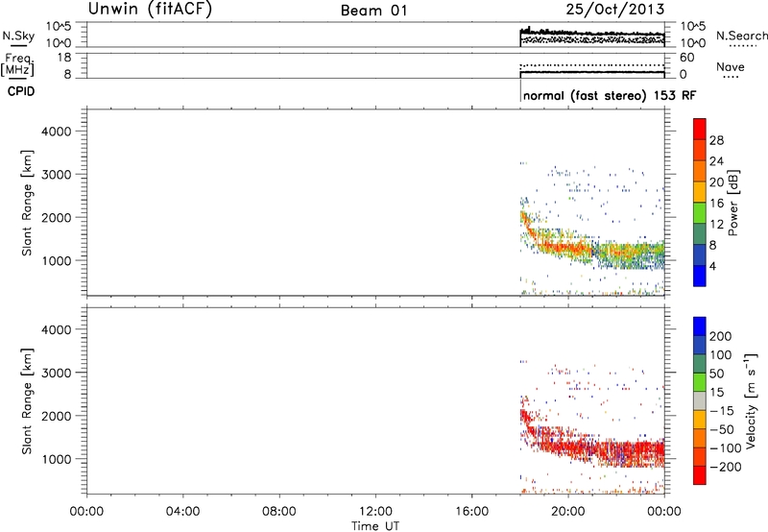Click velocity scale value -15
The width and height of the screenshot is (768, 532).
click(x=722, y=411)
